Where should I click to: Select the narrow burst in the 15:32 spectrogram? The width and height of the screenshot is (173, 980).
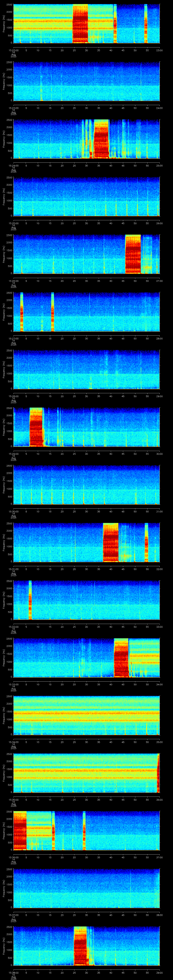(30, 600)
